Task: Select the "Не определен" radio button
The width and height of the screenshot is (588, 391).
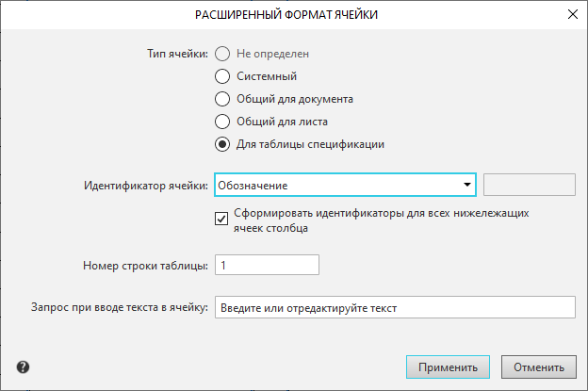Action: pyautogui.click(x=222, y=54)
